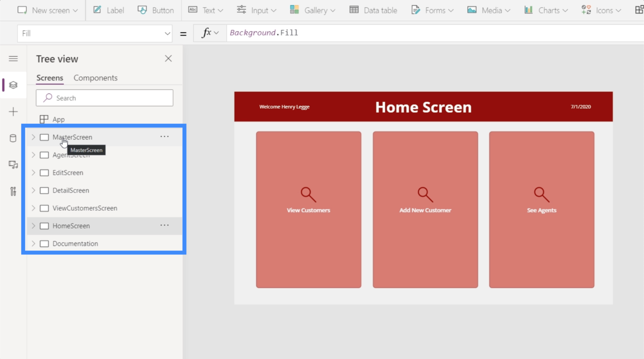This screenshot has height=359, width=644.
Task: Insert a Data table
Action: pos(373,10)
